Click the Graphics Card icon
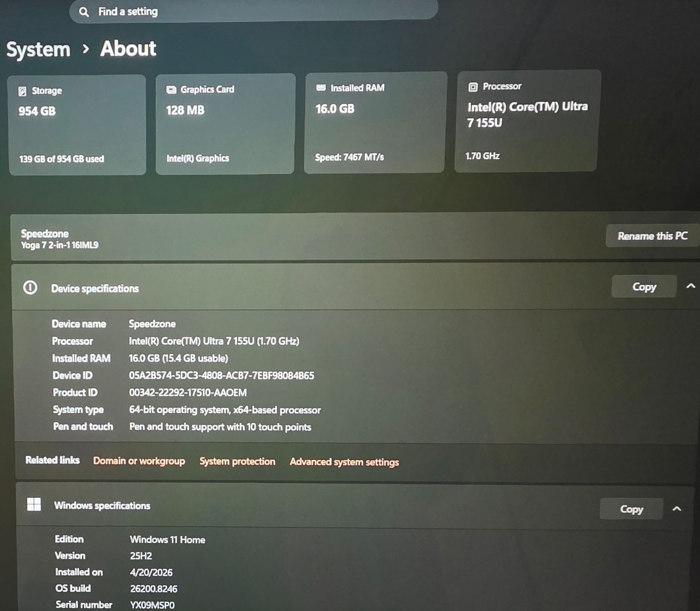Image resolution: width=700 pixels, height=611 pixels. (x=171, y=90)
